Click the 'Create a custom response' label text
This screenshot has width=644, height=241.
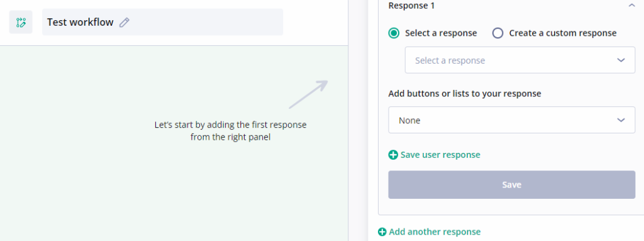coord(563,33)
